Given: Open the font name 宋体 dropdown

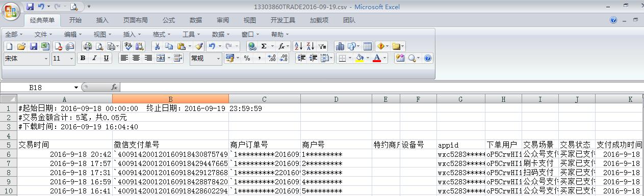Looking at the screenshot, I should (46, 59).
